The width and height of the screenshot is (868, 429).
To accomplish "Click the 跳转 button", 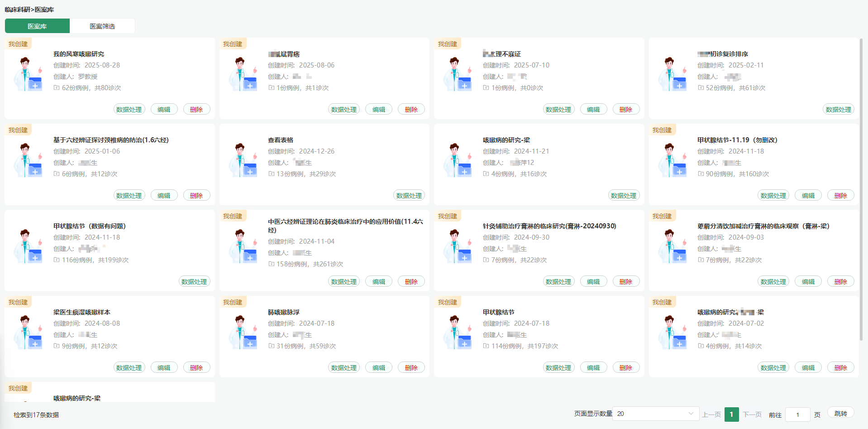I will tap(840, 413).
